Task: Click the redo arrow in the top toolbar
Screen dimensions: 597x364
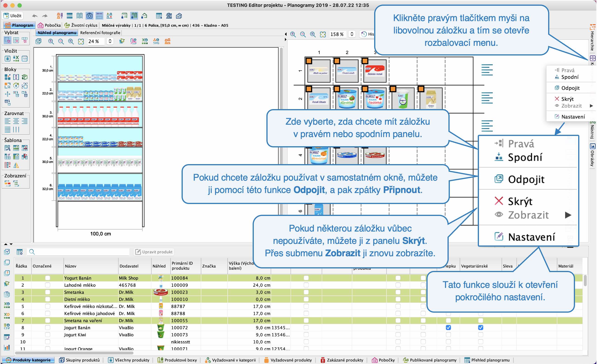Action: point(45,16)
